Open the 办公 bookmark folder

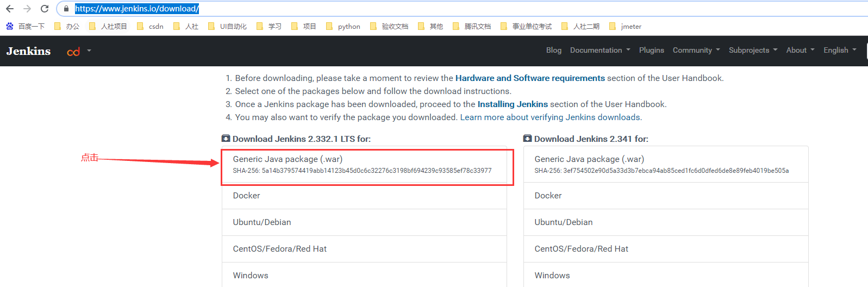pyautogui.click(x=67, y=26)
